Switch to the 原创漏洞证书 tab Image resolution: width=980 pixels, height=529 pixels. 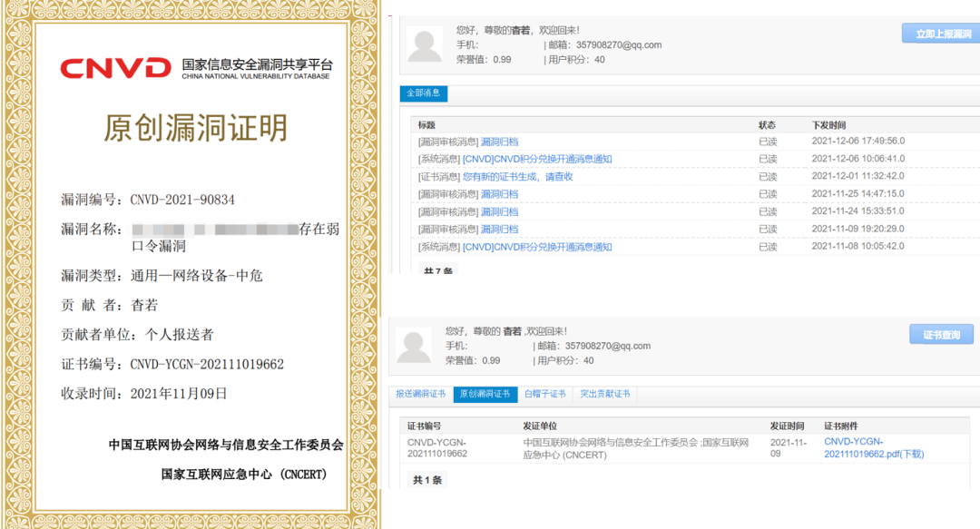[485, 394]
